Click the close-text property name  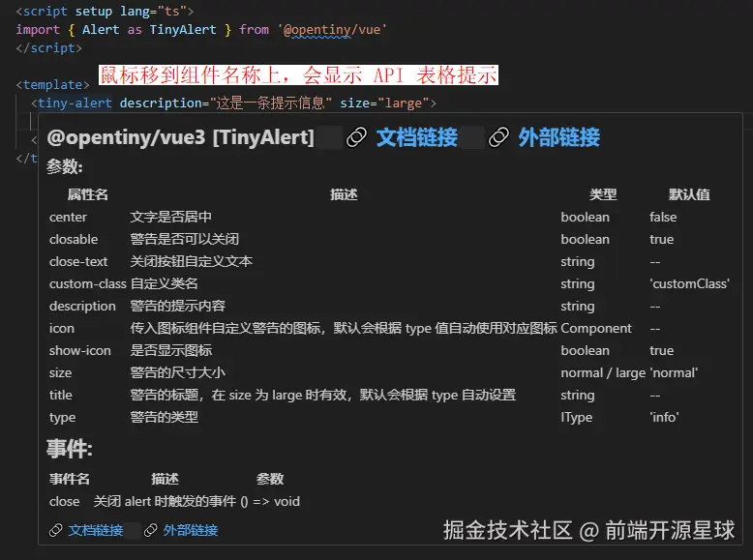pyautogui.click(x=78, y=261)
